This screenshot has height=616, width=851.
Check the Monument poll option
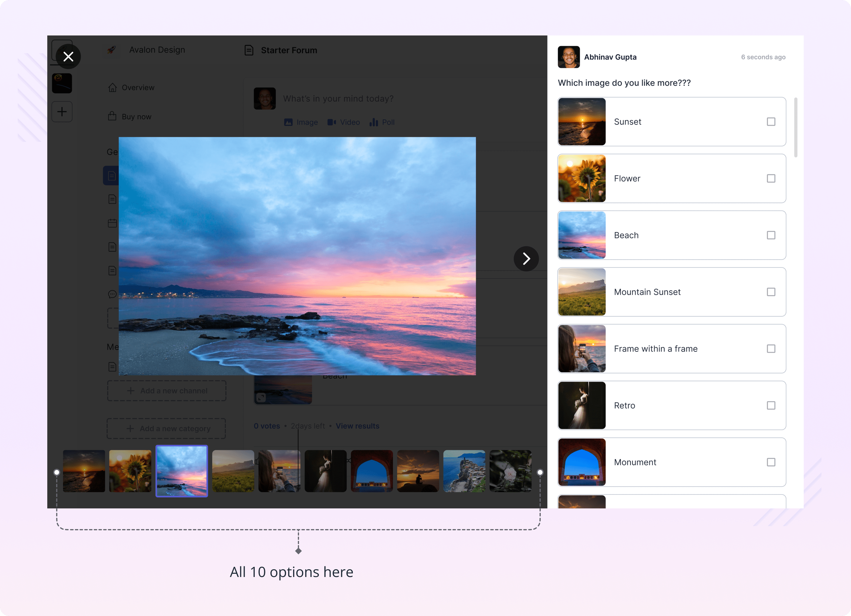771,462
